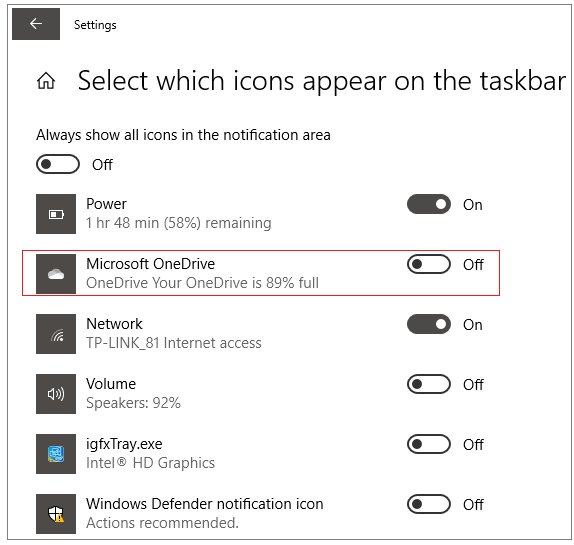Turn off the Power icon toggle
This screenshot has width=574, height=545.
pos(429,204)
